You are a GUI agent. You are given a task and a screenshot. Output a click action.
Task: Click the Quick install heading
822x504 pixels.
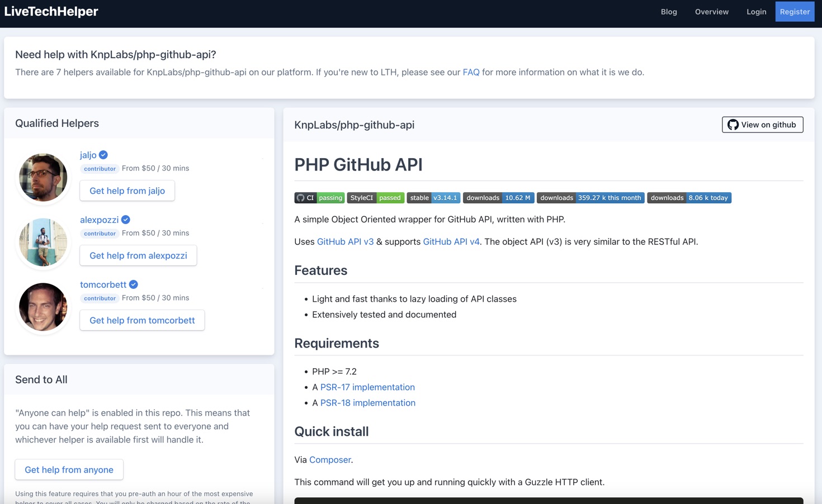332,431
